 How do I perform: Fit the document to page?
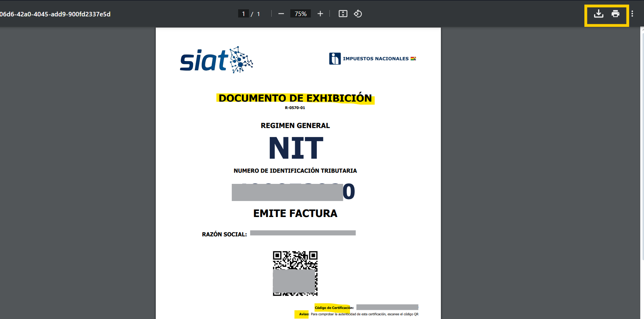(343, 14)
